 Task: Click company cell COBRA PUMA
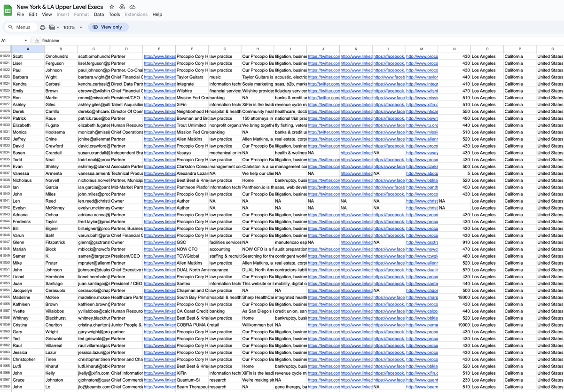point(192,325)
